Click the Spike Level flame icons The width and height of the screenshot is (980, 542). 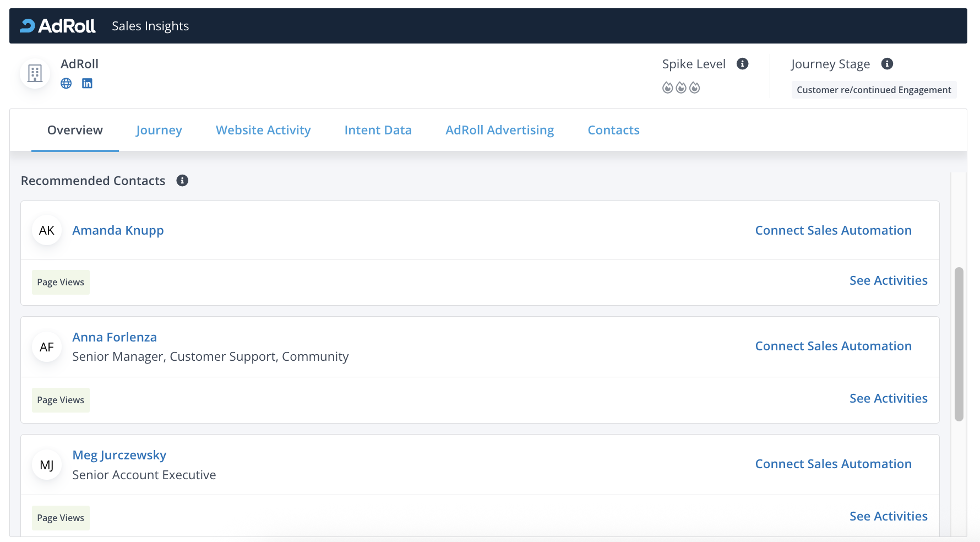tap(680, 88)
